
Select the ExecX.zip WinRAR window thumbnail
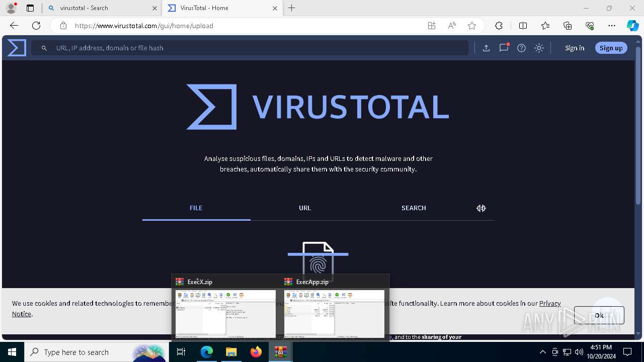(225, 307)
